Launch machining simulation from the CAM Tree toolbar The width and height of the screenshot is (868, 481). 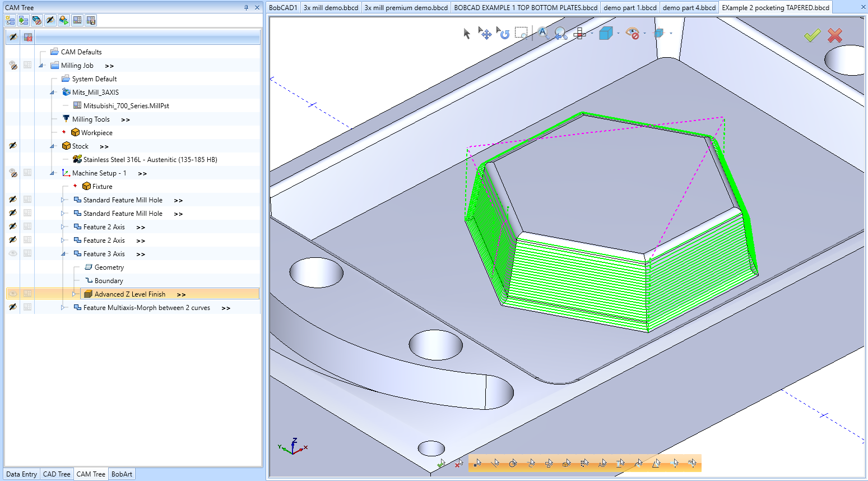click(64, 20)
